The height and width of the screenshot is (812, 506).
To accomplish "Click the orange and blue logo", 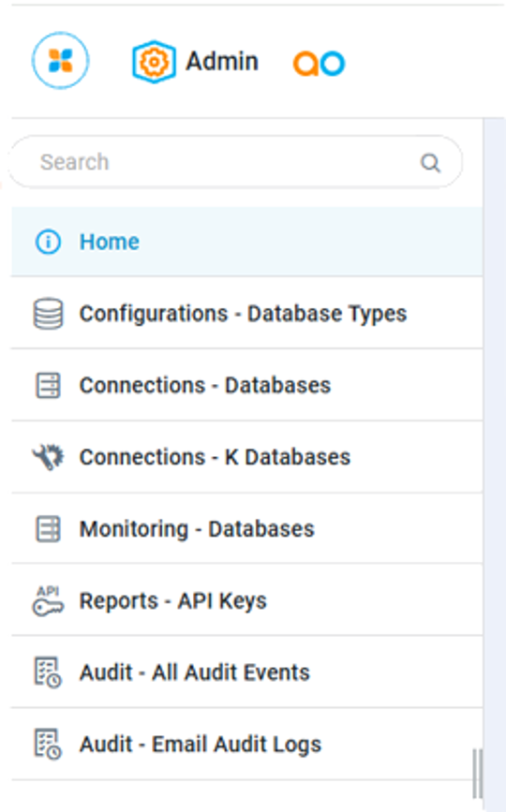I will pyautogui.click(x=319, y=64).
